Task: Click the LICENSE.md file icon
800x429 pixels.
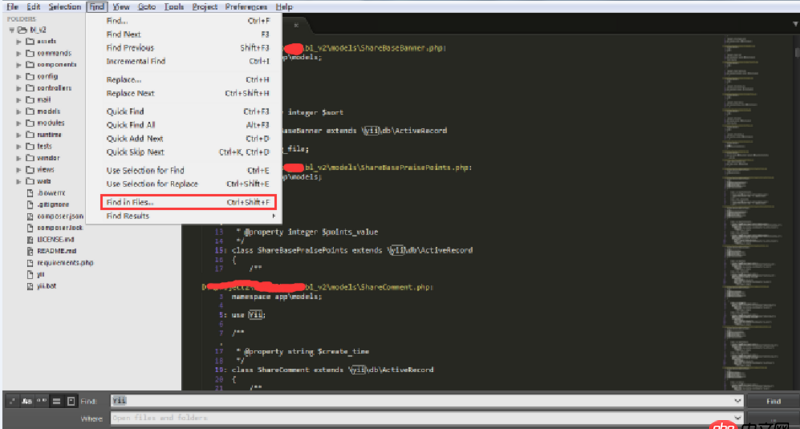Action: point(30,239)
